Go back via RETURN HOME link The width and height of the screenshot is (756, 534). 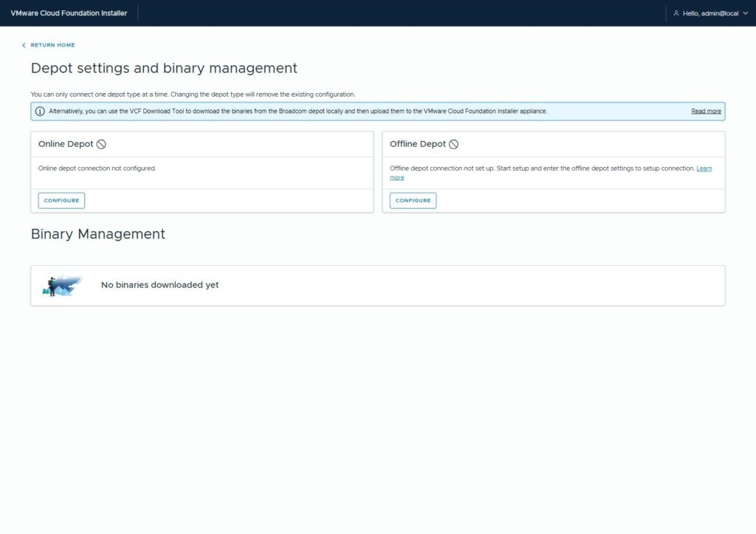pyautogui.click(x=52, y=45)
